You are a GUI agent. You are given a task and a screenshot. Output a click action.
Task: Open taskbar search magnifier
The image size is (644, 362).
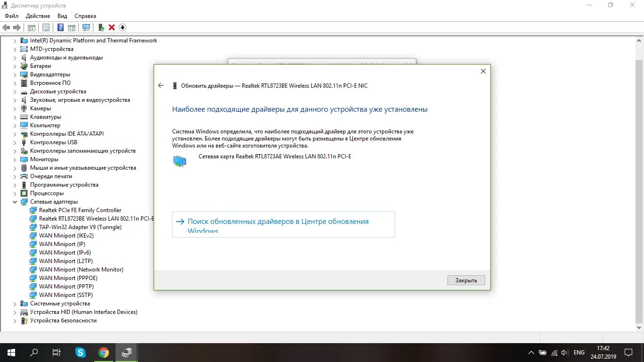(x=34, y=352)
